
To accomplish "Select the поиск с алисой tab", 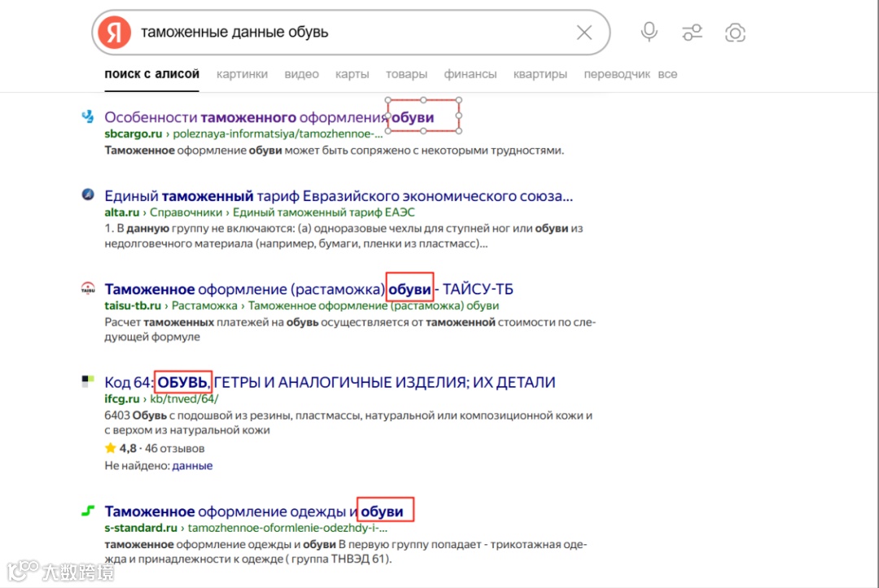I will coord(152,74).
